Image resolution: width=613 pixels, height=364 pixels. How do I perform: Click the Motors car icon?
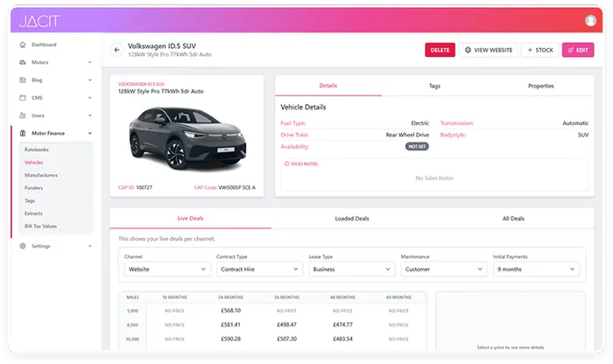(23, 62)
